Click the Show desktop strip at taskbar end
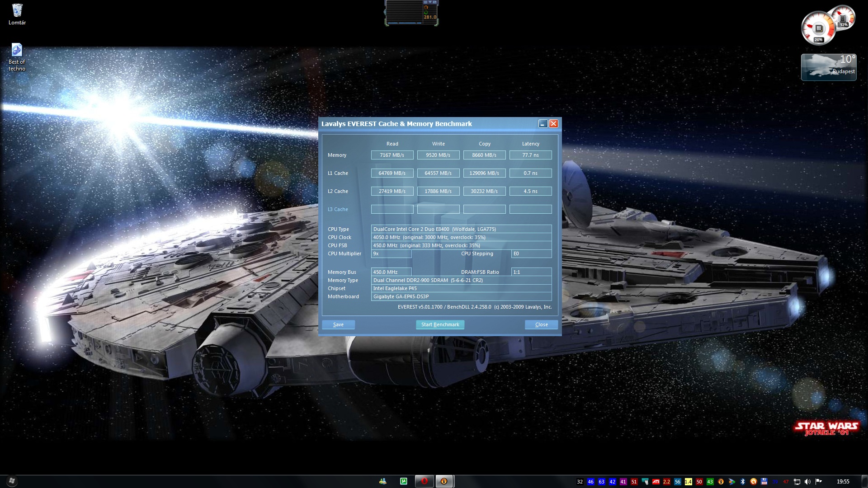This screenshot has width=868, height=488. (x=865, y=482)
